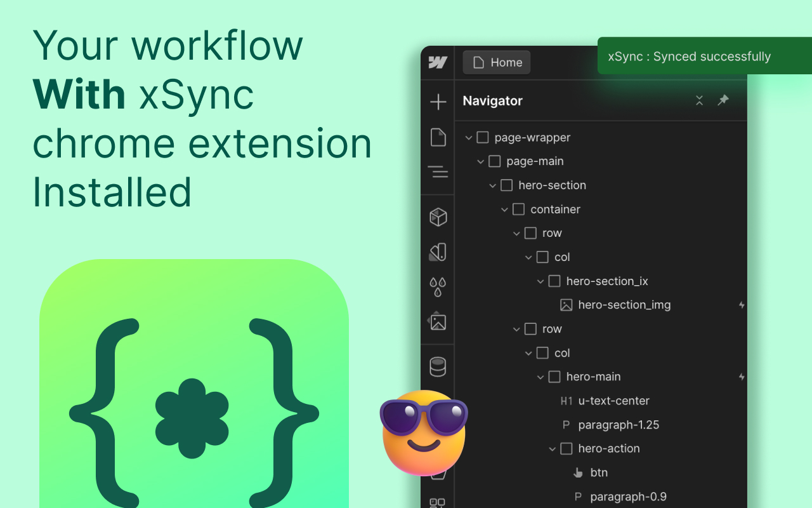Click the Webflow logo menu

pos(438,62)
